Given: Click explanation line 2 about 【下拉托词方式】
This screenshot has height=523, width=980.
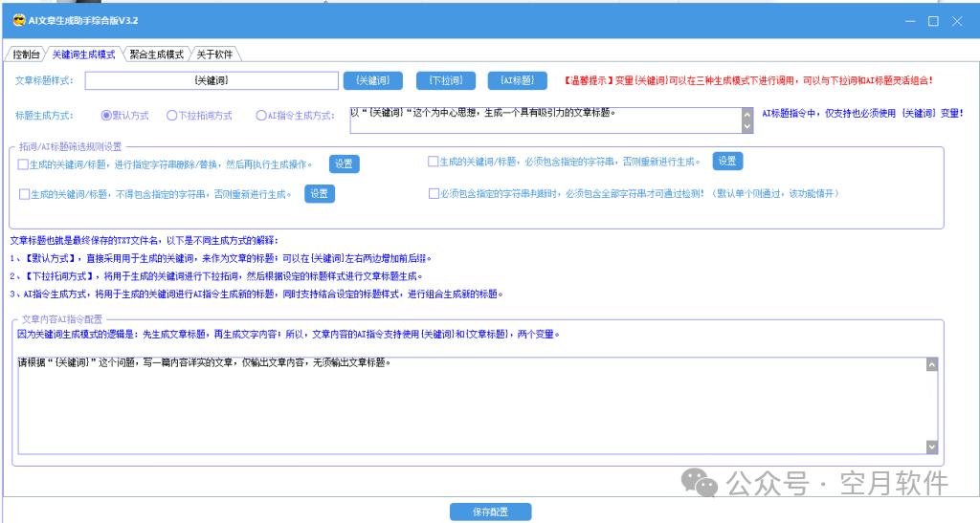Looking at the screenshot, I should point(216,276).
